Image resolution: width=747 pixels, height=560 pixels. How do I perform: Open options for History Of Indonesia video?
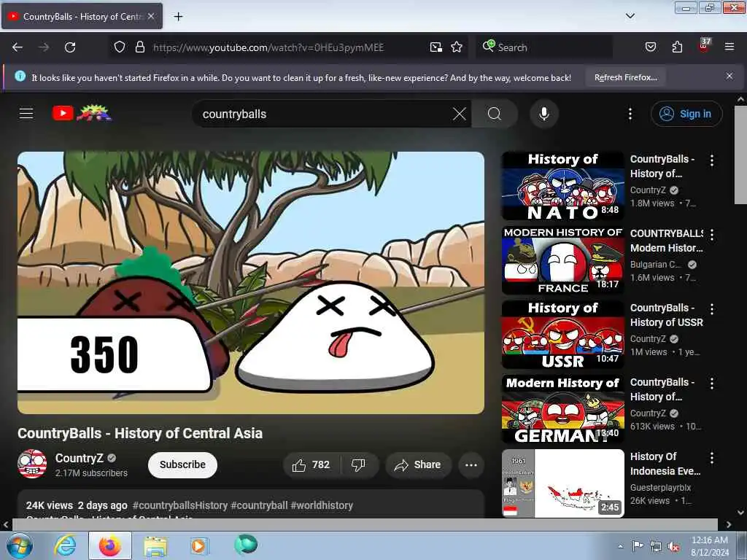tap(712, 458)
